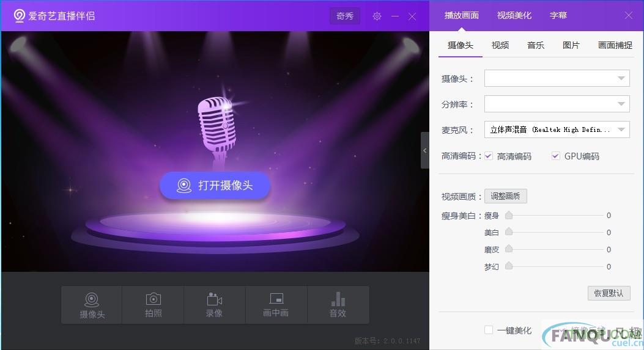Select the 视频 sub-tab
The width and height of the screenshot is (644, 350).
pyautogui.click(x=500, y=45)
